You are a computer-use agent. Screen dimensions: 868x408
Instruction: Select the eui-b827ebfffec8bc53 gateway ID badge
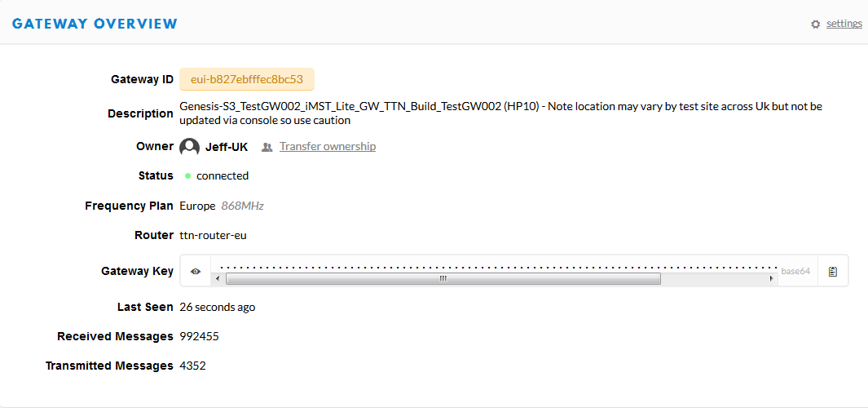(247, 79)
